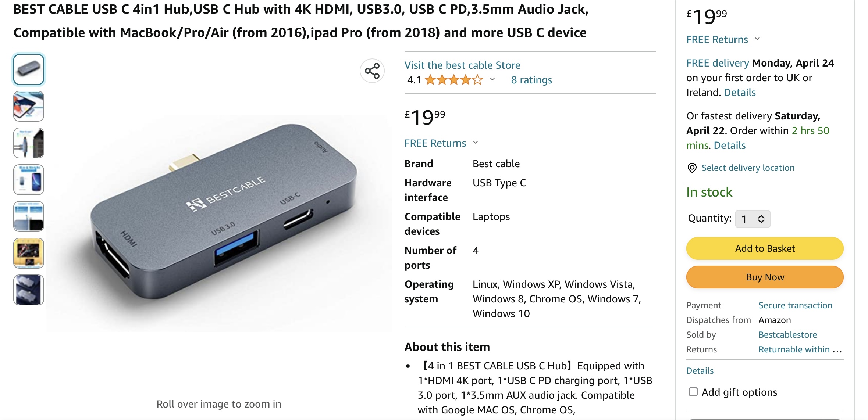Tick the Add gift options checkbox
Image resolution: width=868 pixels, height=420 pixels.
coord(693,392)
